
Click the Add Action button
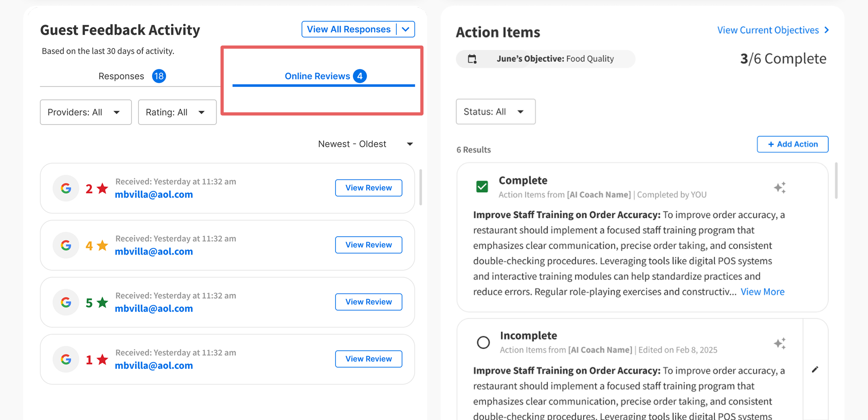tap(792, 144)
